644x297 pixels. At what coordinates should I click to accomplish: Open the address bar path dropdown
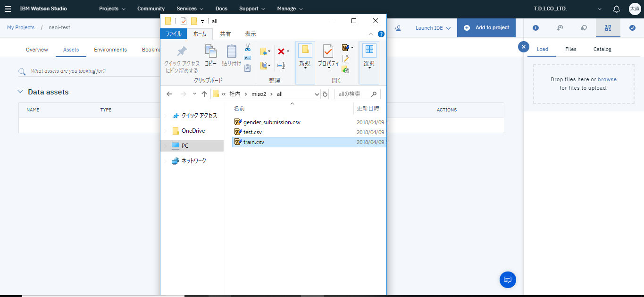coord(317,94)
